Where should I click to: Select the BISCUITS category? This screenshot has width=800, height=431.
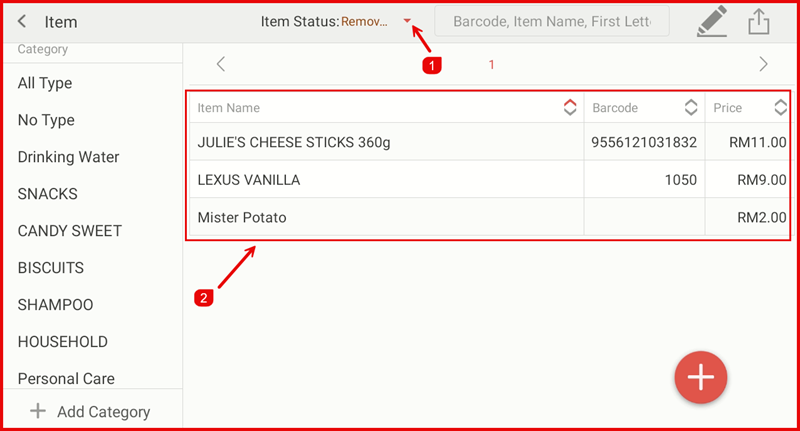pos(51,268)
